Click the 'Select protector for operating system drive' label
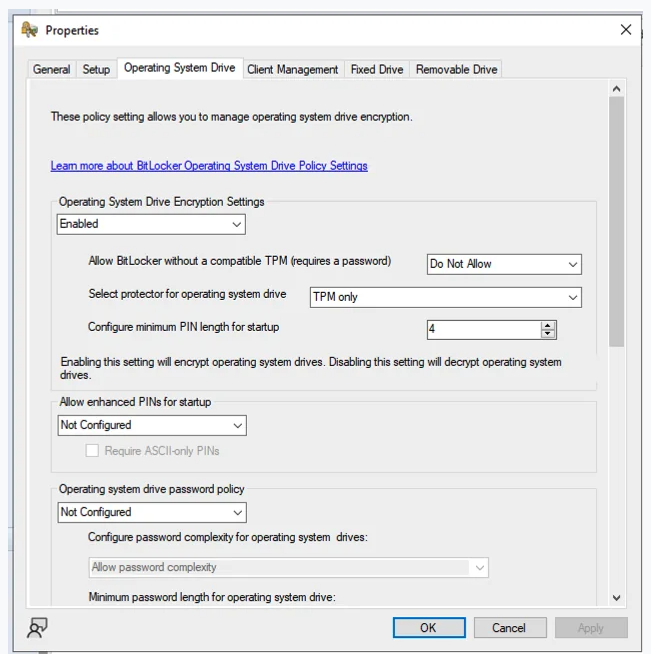 coord(187,294)
